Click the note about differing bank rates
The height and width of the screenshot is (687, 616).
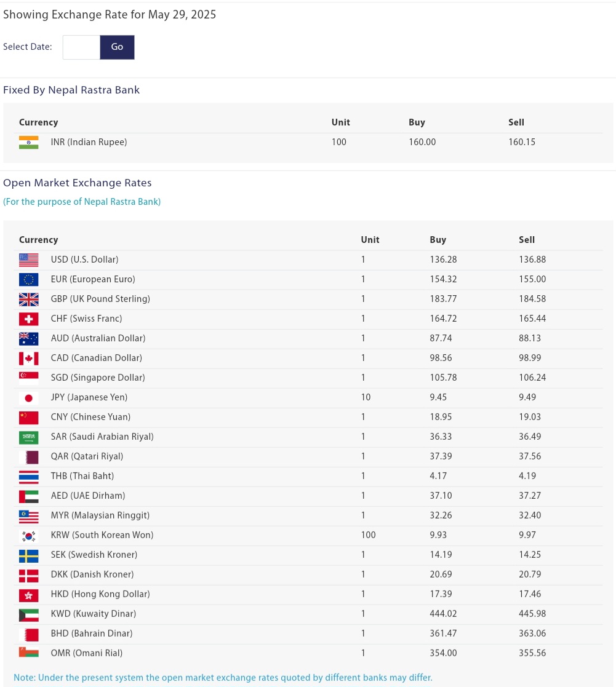pyautogui.click(x=223, y=677)
